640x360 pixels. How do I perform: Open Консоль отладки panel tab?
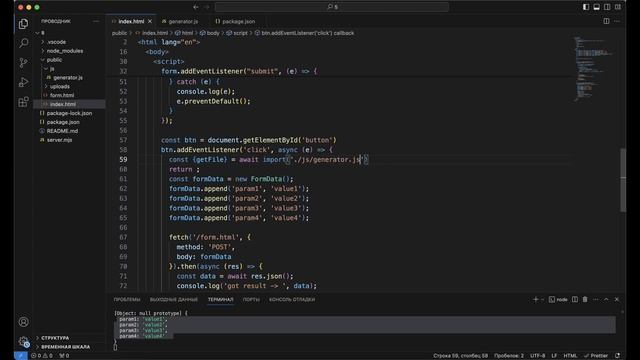(x=292, y=300)
